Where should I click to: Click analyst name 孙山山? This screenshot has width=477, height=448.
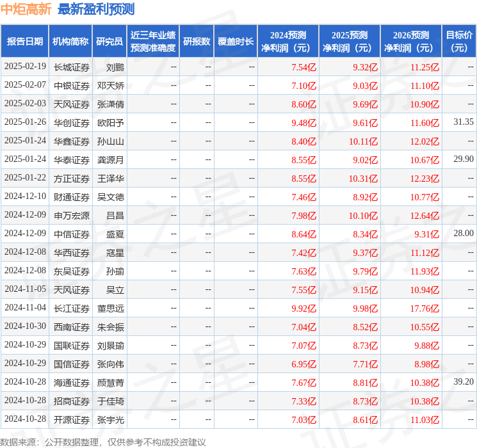[111, 141]
